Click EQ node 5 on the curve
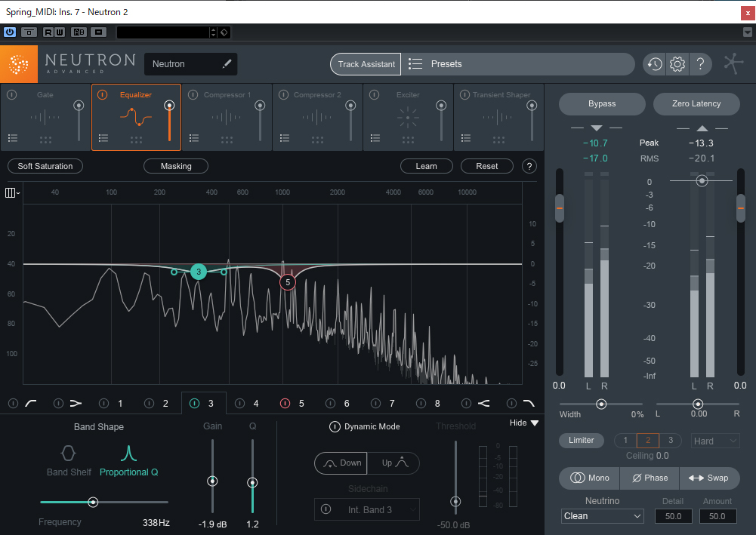Screen dimensions: 756x535 coord(288,282)
